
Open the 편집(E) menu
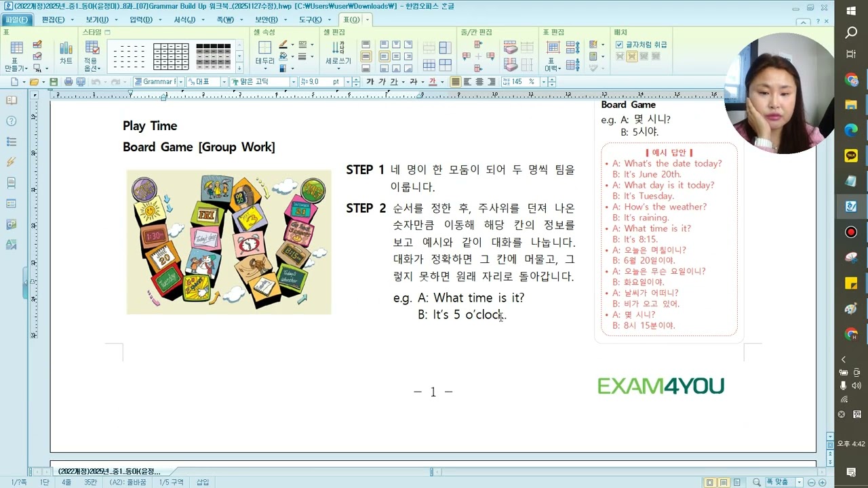tap(53, 20)
